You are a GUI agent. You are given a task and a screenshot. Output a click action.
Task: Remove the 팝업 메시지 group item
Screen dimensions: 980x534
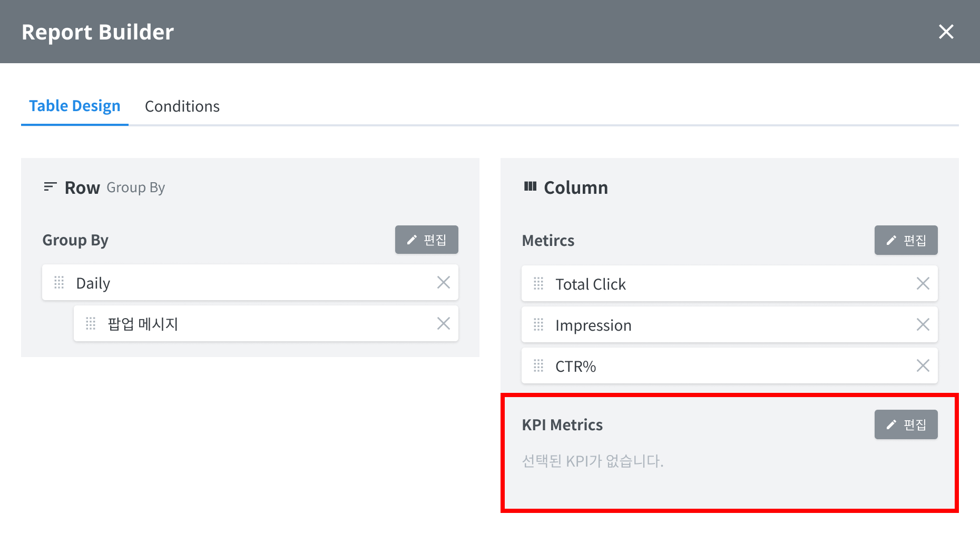coord(443,323)
